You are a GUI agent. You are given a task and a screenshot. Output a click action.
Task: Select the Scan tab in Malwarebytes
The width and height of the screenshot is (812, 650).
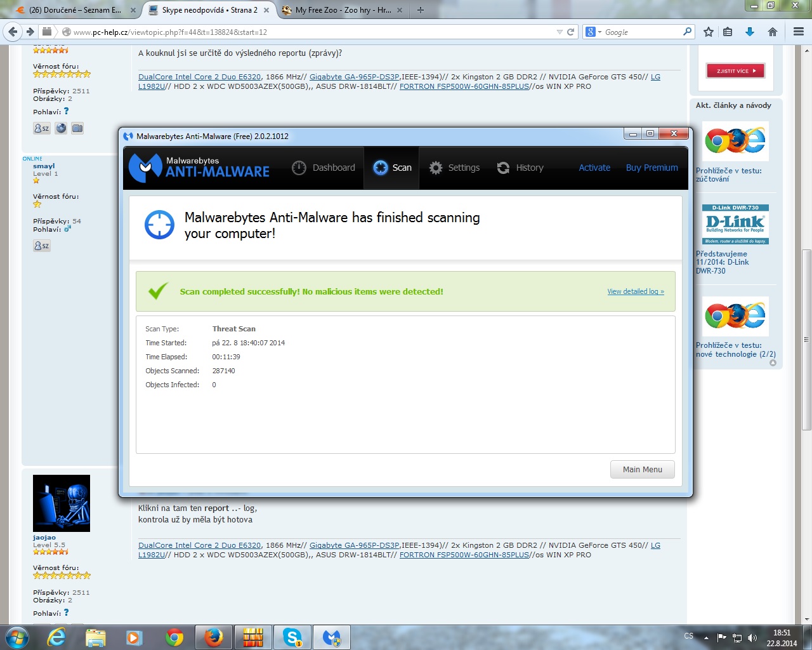tap(392, 168)
